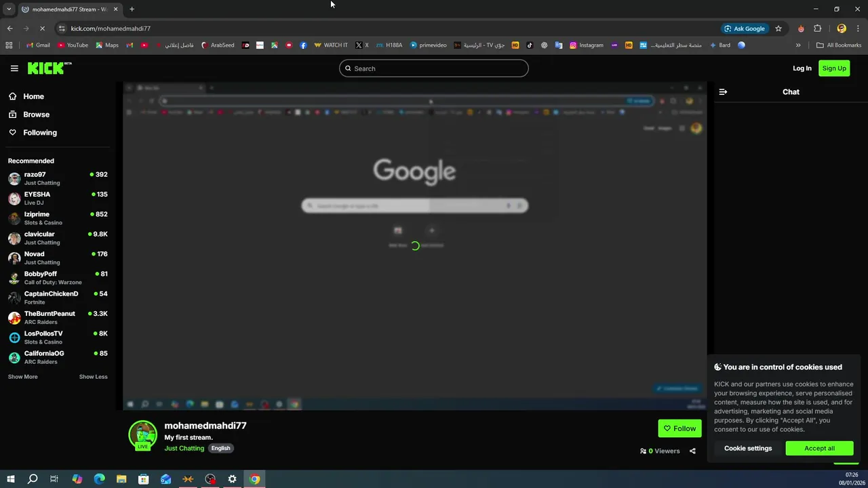Screen dimensions: 868x488
Task: Open ArabSeed bookmark
Action: point(218,45)
